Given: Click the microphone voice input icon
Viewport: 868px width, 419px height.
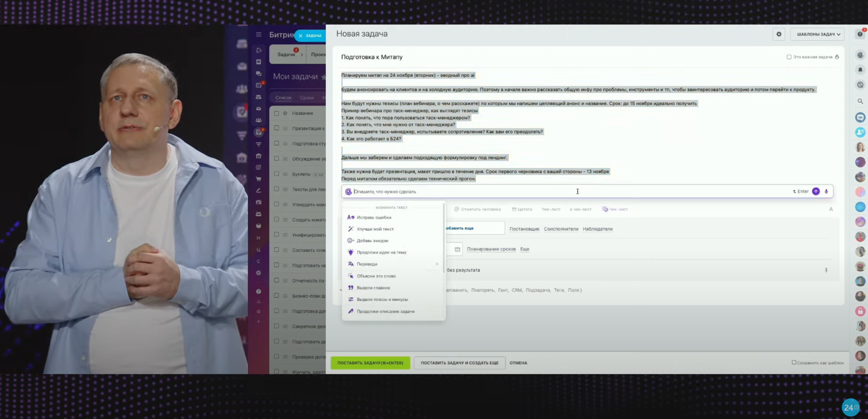Looking at the screenshot, I should tap(826, 192).
